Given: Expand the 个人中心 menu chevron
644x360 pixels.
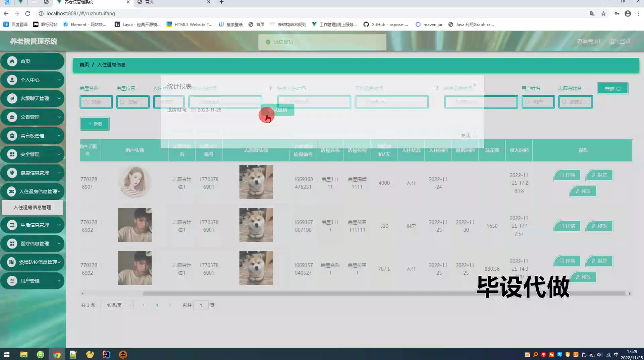Looking at the screenshot, I should 59,80.
